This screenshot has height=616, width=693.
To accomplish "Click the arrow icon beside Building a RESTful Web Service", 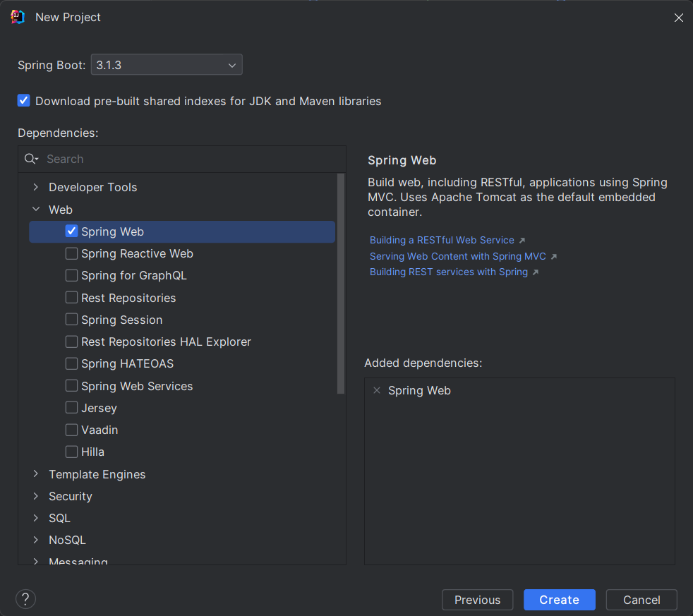I will 522,241.
